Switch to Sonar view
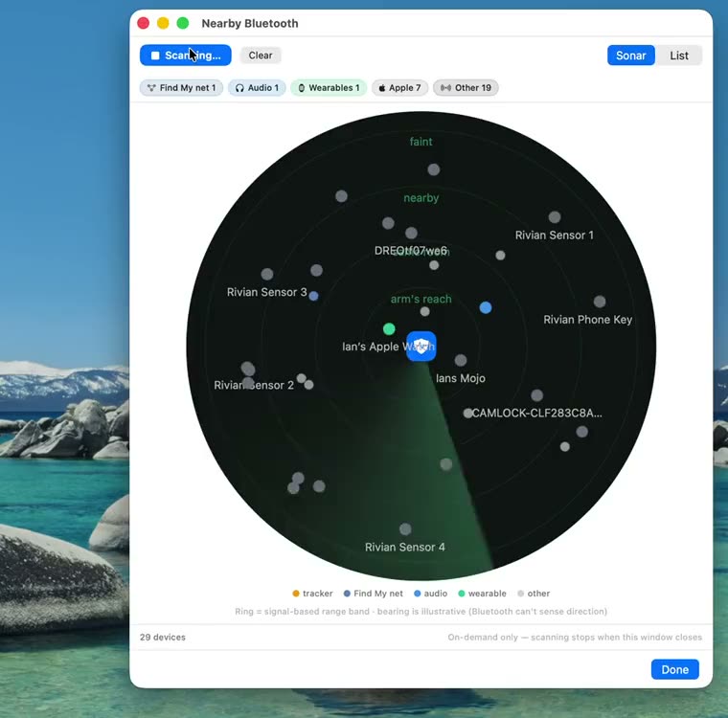Screen dimensions: 728x718 (630, 56)
